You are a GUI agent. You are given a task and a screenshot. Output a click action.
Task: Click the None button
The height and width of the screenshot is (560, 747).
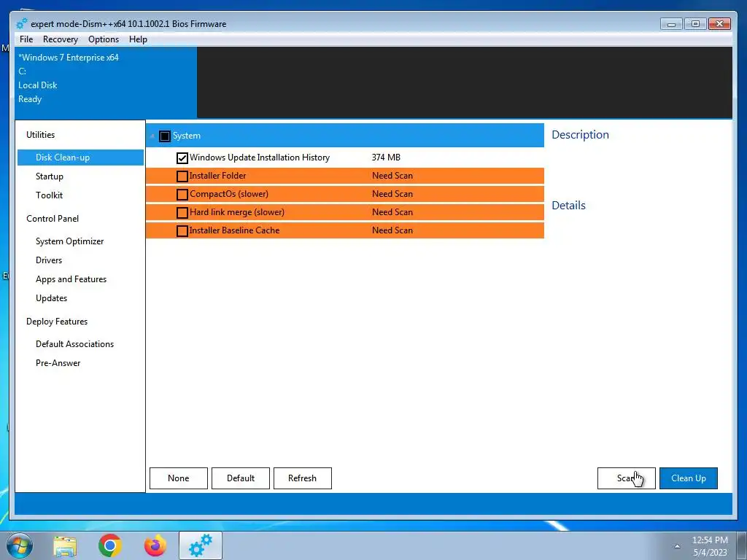point(179,478)
